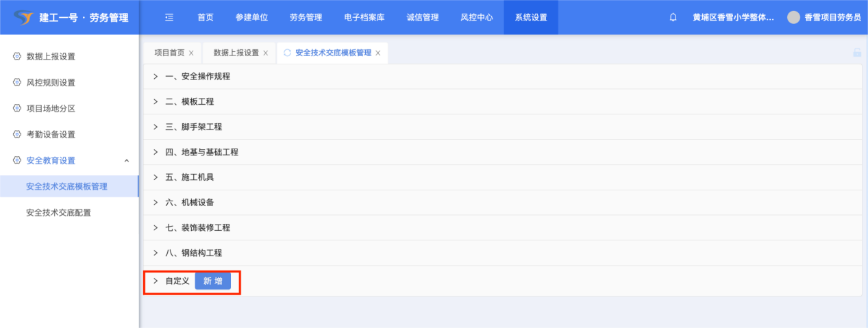Switch to the 数据上报设置 tab

pyautogui.click(x=236, y=53)
